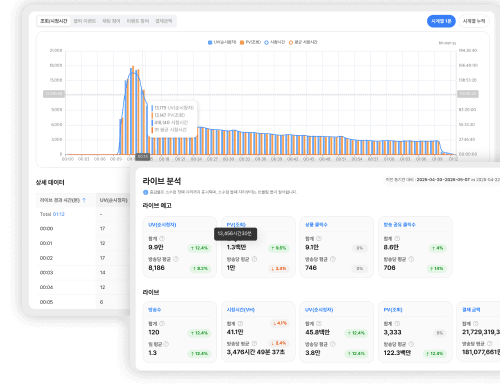Click help icon beside 합계 in 결제 금액 card
The image size is (500, 384).
pos(476,324)
